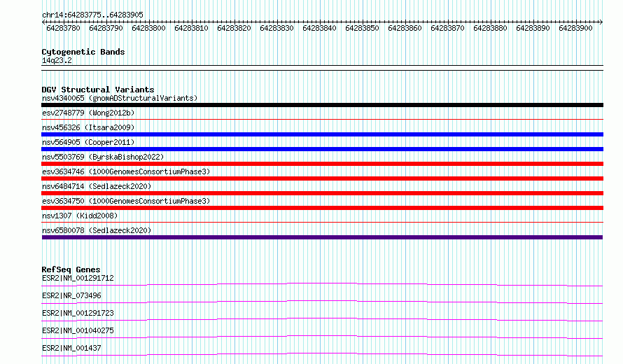The height and width of the screenshot is (364, 623).
Task: Click ruler position 64283790
Action: coord(106,28)
